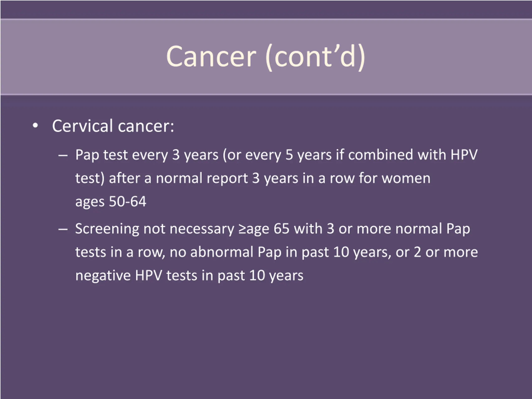This screenshot has height=399, width=532.
Task: Click the line starting "test) after a normal"
Action: 253,179
